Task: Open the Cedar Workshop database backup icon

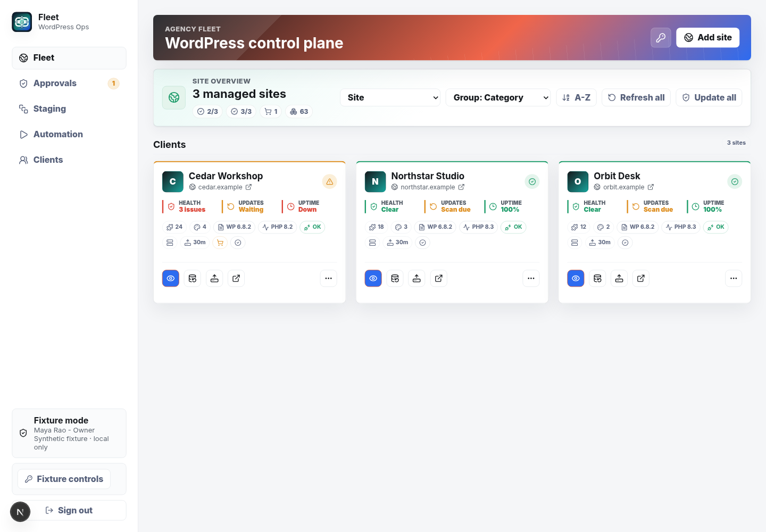Action: [193, 278]
